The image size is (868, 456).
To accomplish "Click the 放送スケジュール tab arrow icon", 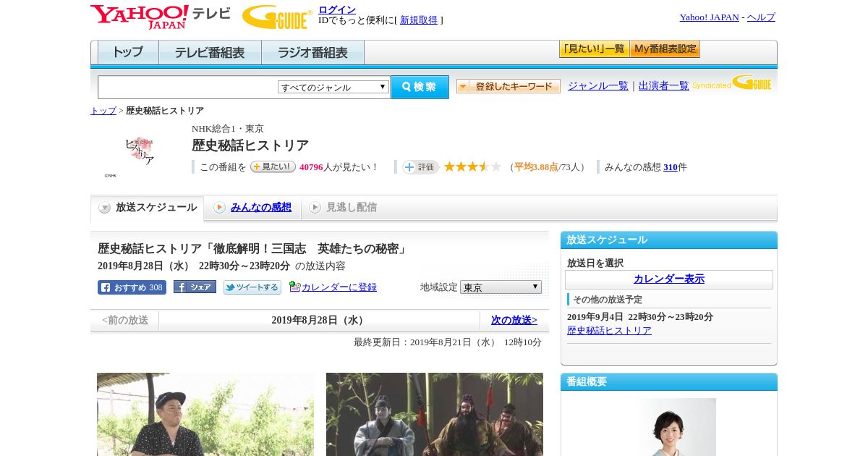I will pyautogui.click(x=105, y=208).
